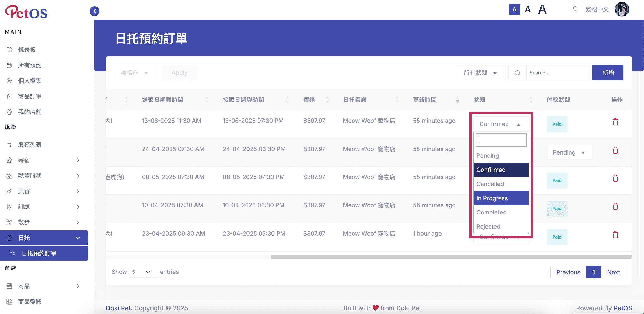Open the 所有狀態 status filter dropdown

click(x=481, y=73)
